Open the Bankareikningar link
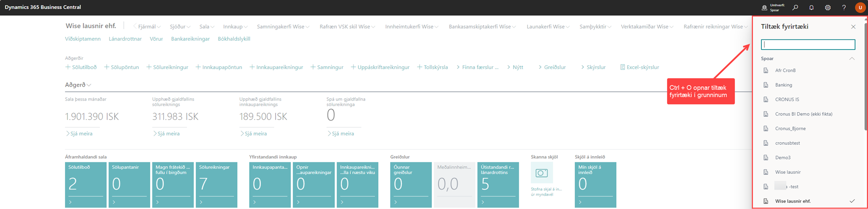The width and height of the screenshot is (868, 209). (190, 39)
